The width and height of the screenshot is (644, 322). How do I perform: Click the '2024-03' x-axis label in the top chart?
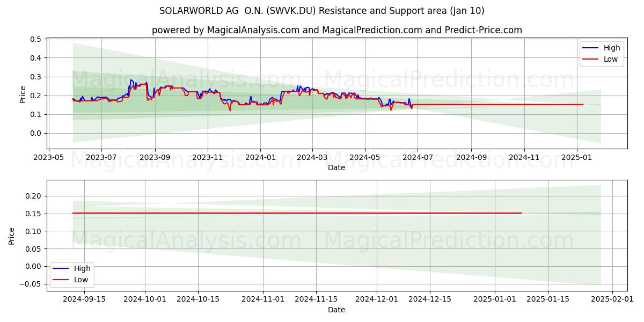coord(312,158)
